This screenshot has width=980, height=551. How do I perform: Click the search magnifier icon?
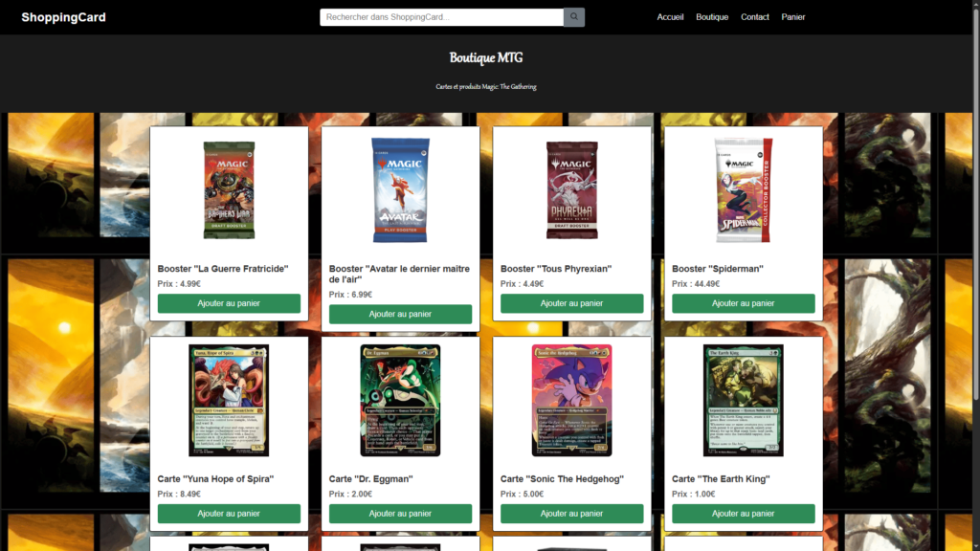point(574,17)
